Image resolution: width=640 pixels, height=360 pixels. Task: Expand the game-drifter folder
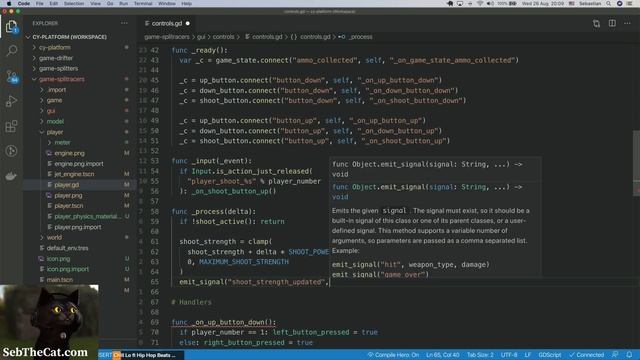[56, 58]
